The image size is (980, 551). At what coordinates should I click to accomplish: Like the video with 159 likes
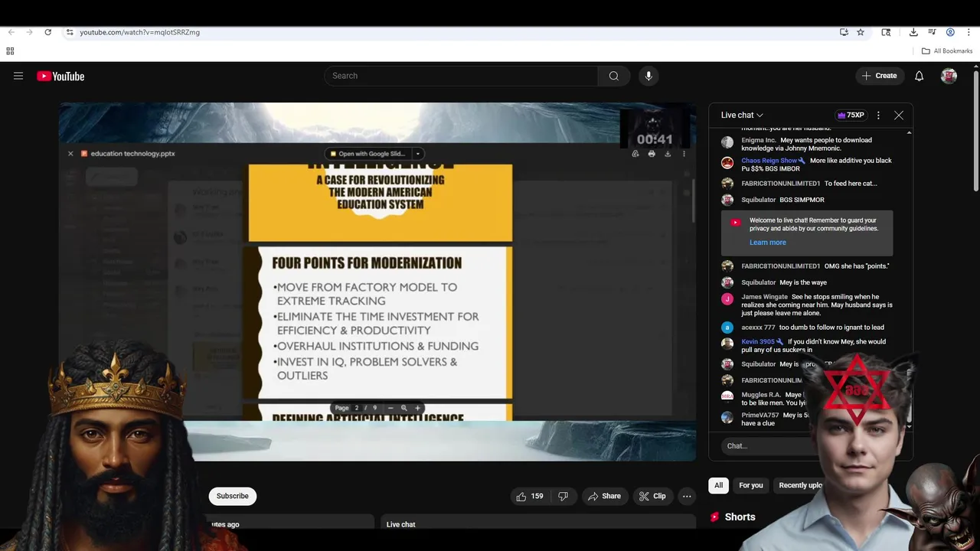point(530,496)
